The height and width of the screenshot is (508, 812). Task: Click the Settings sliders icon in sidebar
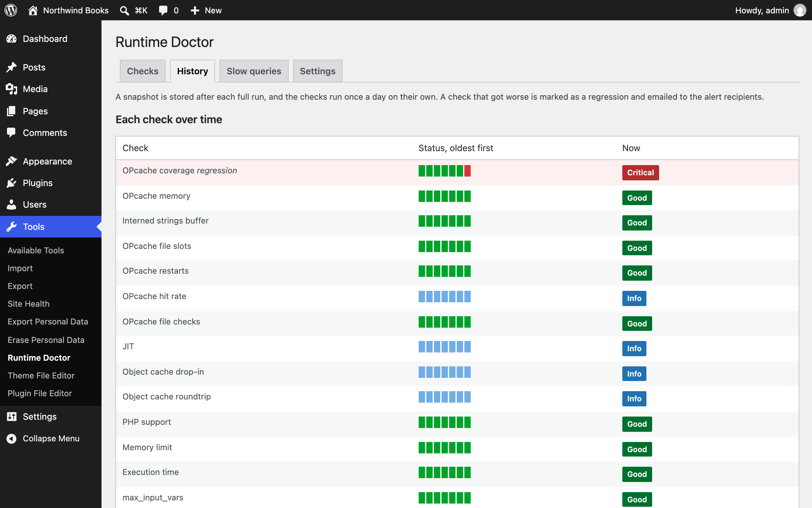11,417
